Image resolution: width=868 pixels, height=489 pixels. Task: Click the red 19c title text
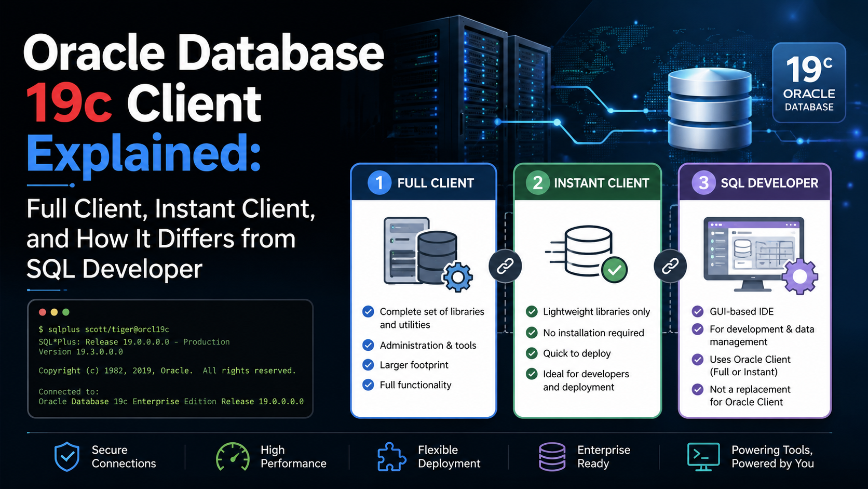69,103
